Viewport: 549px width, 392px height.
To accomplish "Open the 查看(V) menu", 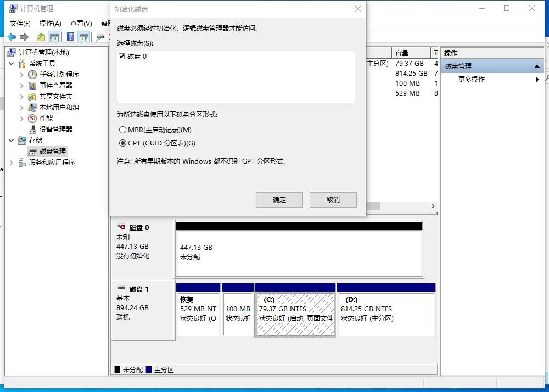I will [x=80, y=23].
